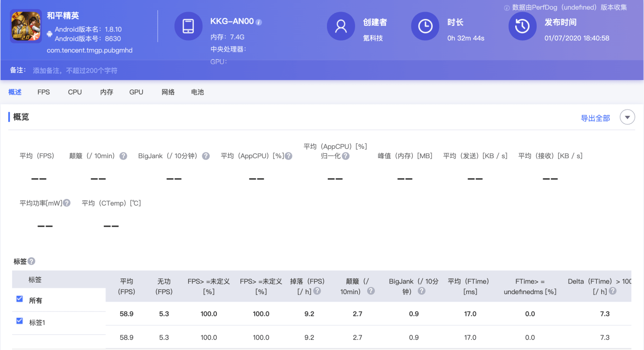Select the 电池 tab
This screenshot has width=644, height=350.
click(197, 92)
